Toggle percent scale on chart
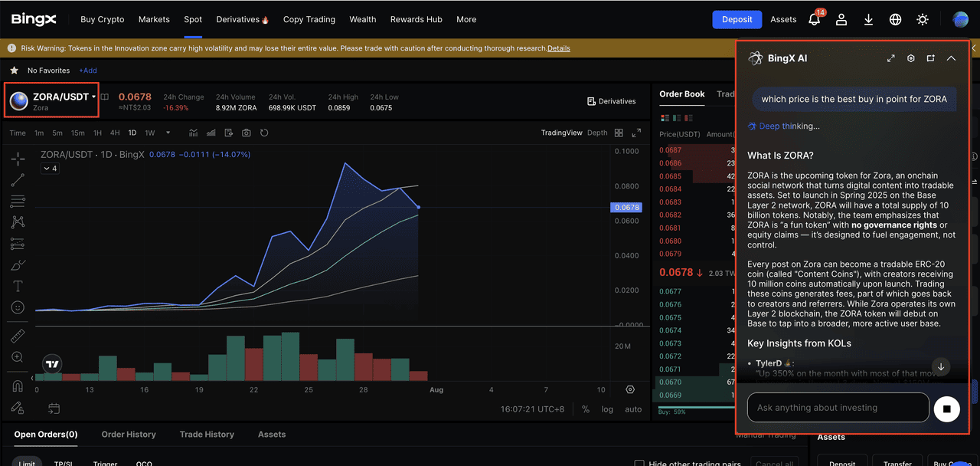 [x=586, y=409]
